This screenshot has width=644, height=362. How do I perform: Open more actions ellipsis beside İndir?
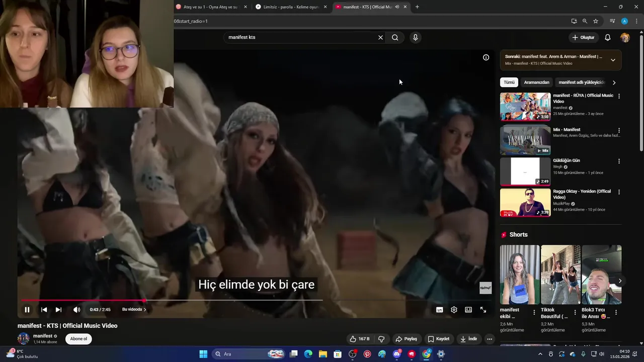pyautogui.click(x=489, y=339)
